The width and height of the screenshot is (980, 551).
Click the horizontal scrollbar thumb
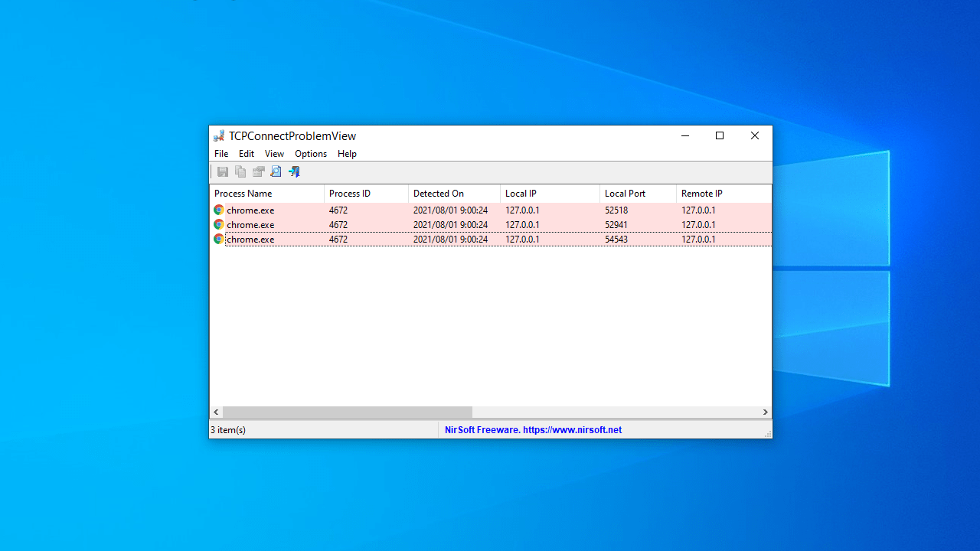click(348, 412)
